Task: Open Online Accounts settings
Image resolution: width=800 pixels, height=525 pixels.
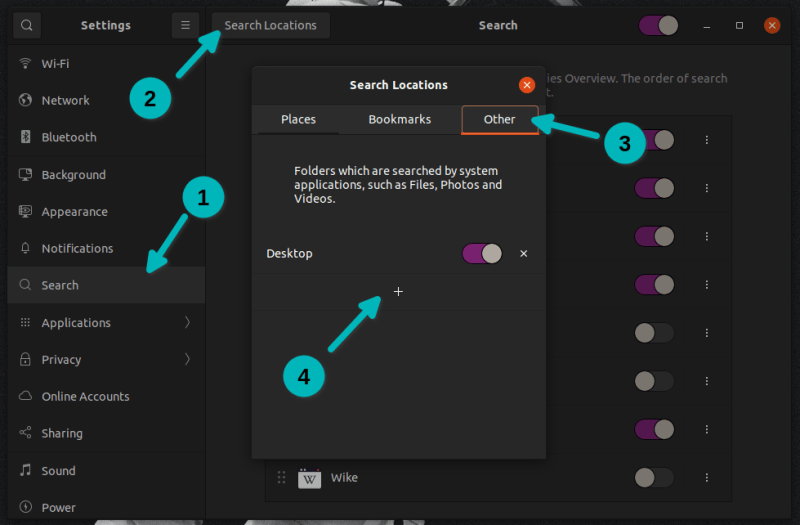Action: (106, 396)
